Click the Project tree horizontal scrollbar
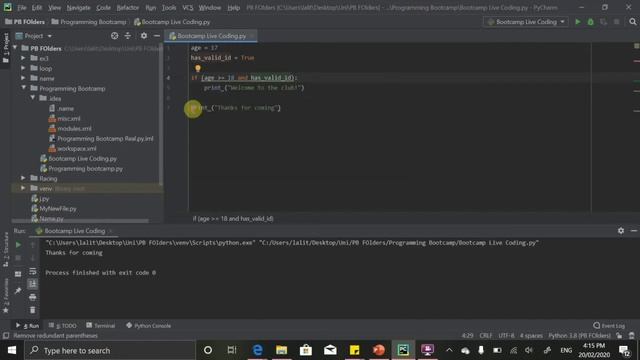 point(80,221)
